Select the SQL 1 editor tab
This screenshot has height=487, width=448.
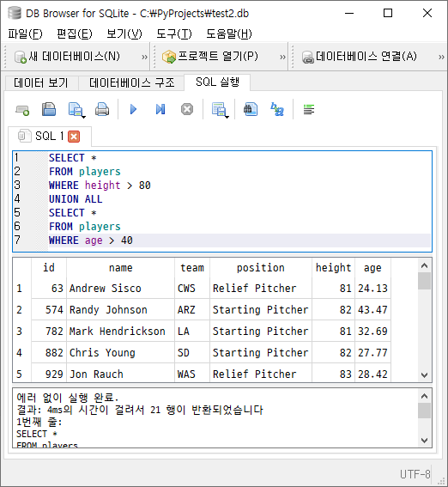pos(49,136)
